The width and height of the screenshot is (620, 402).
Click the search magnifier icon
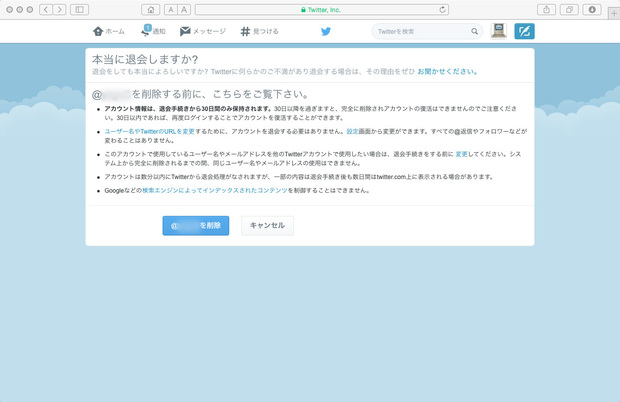pyautogui.click(x=476, y=31)
